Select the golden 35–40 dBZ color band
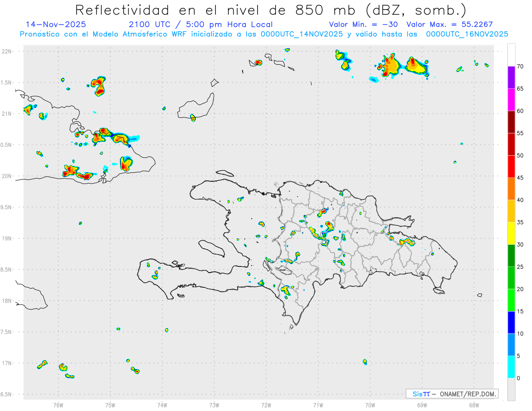Viewport: 532px width, 411px height. pyautogui.click(x=511, y=211)
